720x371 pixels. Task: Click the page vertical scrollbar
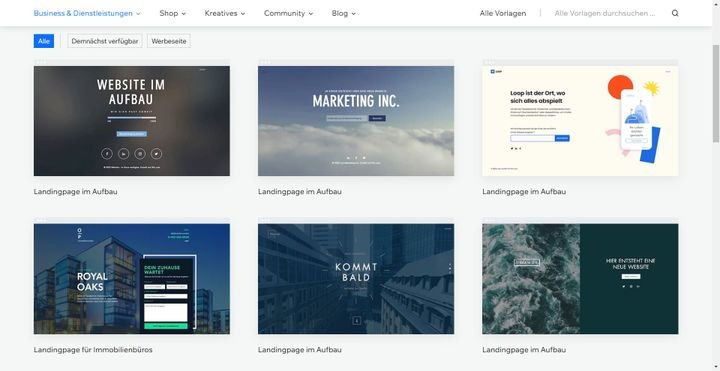[x=716, y=94]
